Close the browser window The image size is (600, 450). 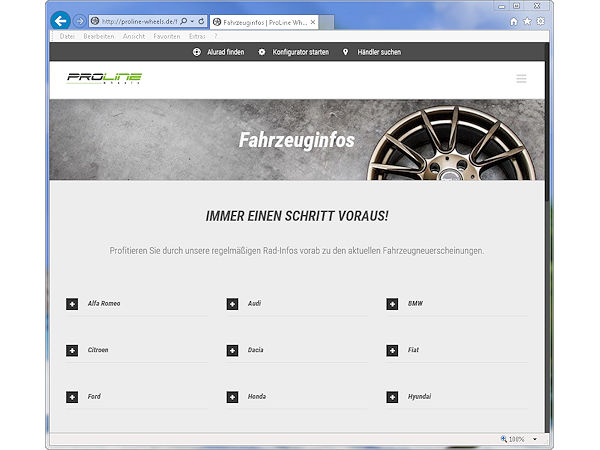[537, 6]
